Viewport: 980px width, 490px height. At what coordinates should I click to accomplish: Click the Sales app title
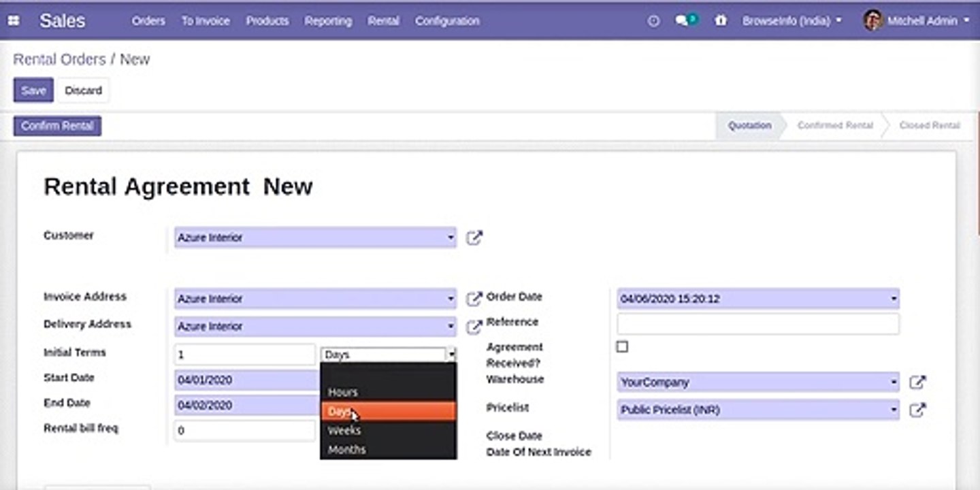[63, 20]
